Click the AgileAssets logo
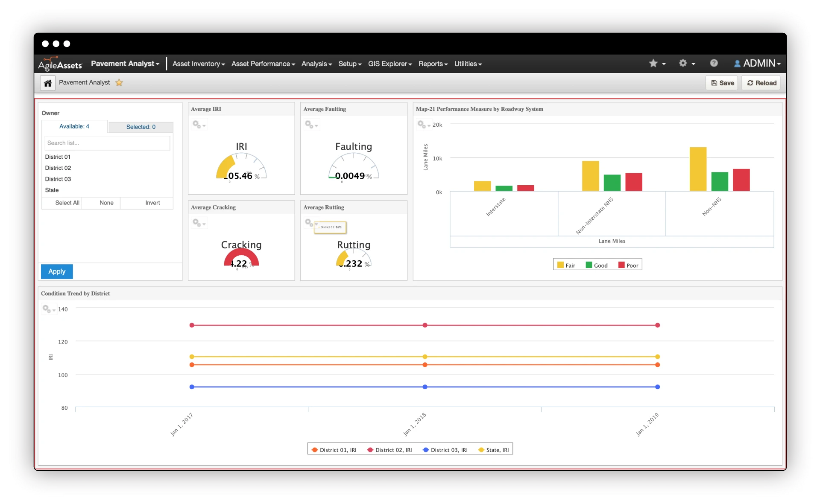 (60, 64)
